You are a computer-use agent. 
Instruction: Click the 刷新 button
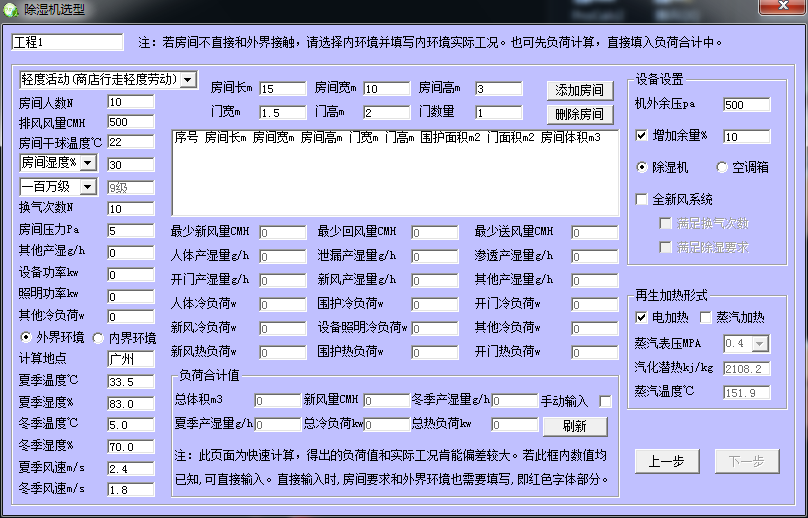575,426
